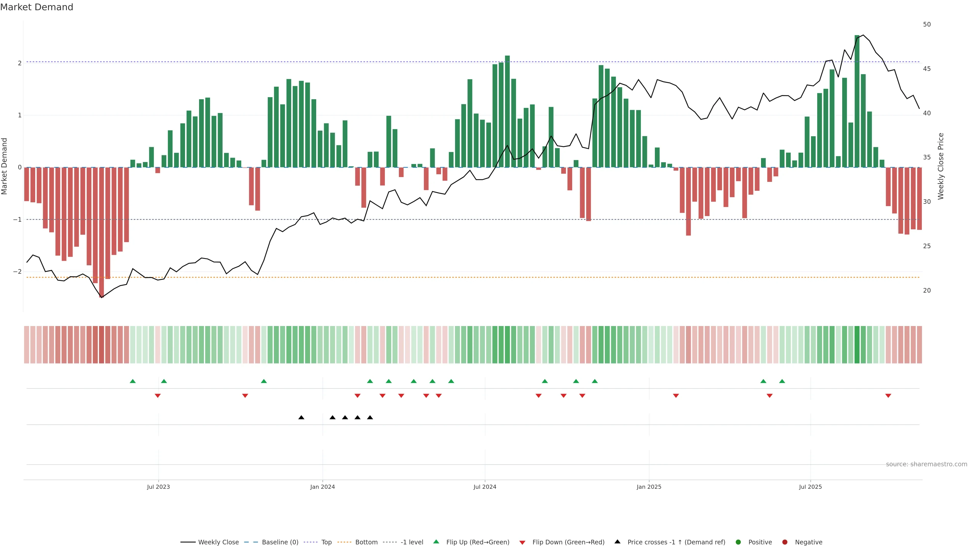Image resolution: width=980 pixels, height=551 pixels.
Task: Click the last red flip-down marker
Action: [x=888, y=396]
